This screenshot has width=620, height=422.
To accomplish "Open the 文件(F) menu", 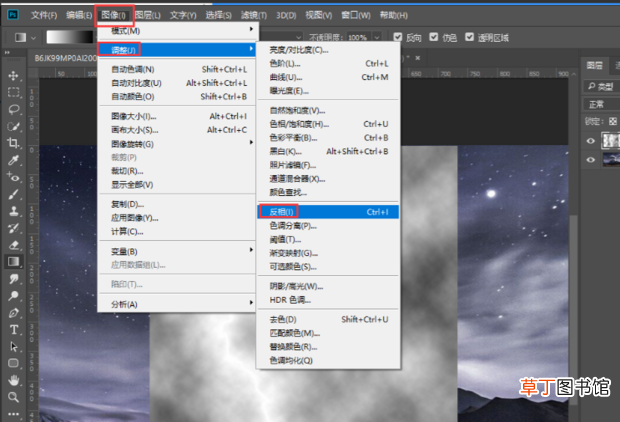I will coord(44,15).
